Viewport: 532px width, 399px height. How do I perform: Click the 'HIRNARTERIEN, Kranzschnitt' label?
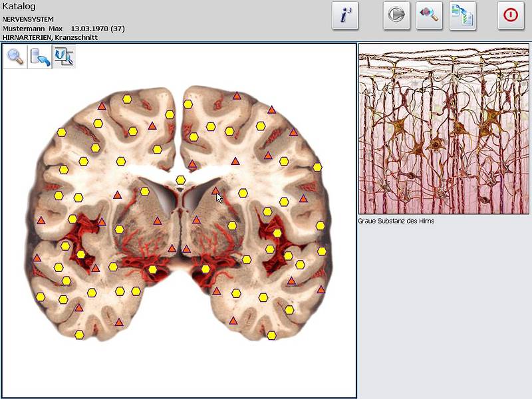click(50, 38)
